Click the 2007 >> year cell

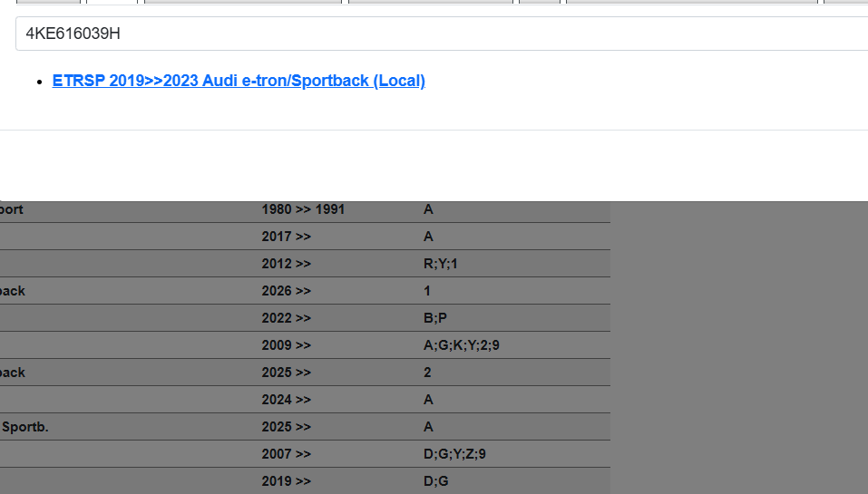click(286, 454)
